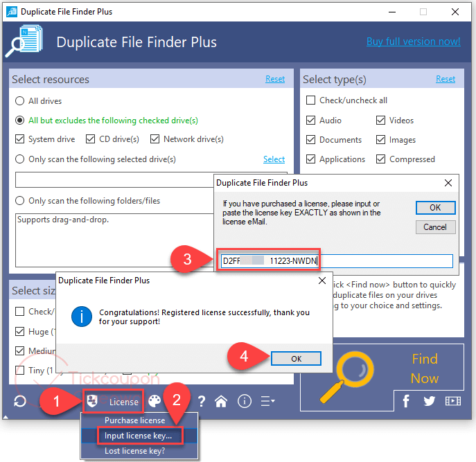Screen dimensions: 476x462
Task: Open the color theme palette icon
Action: [155, 401]
